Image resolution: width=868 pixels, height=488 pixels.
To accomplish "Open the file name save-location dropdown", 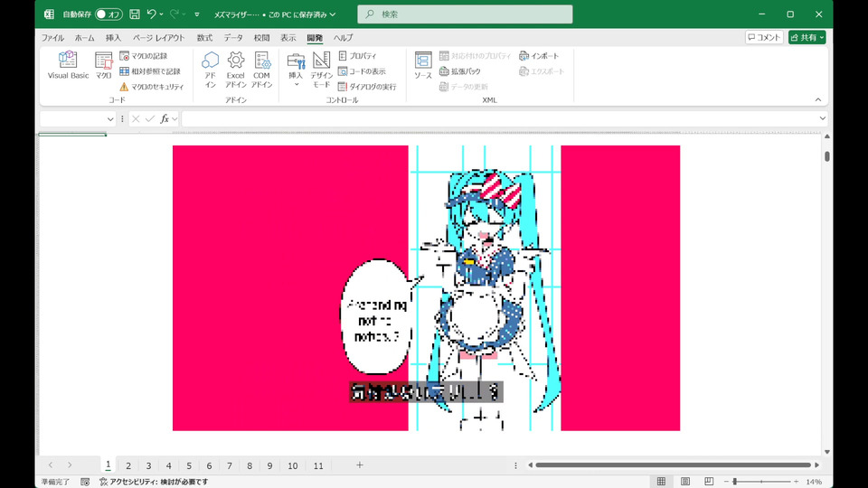I will pyautogui.click(x=332, y=14).
